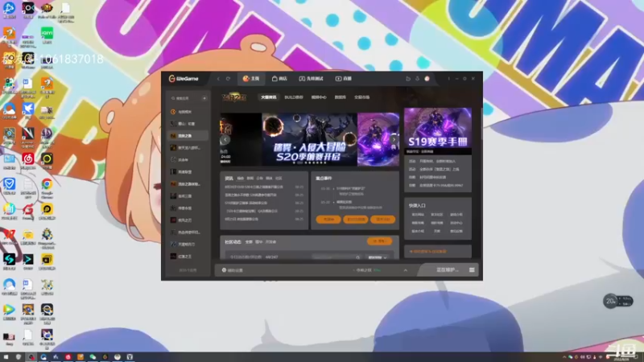Viewport: 644px width, 362px height.
Task: Click the 正在维护 launch button
Action: (447, 270)
